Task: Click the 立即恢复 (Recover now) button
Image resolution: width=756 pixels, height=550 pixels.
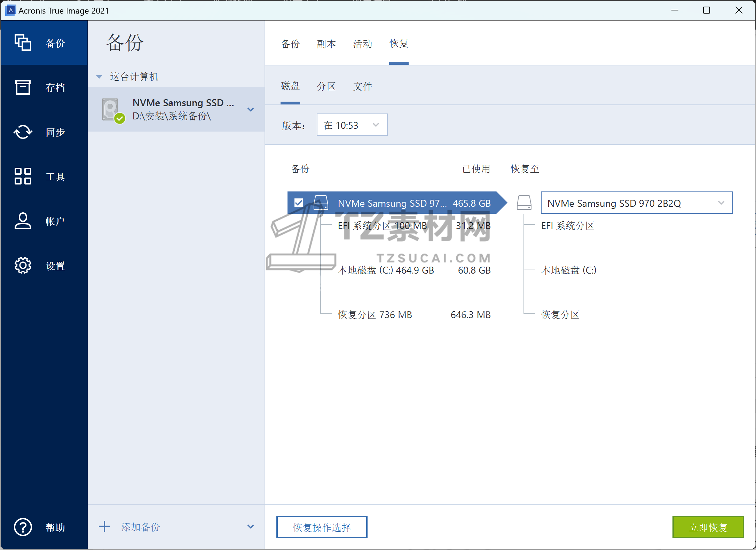Action: 708,527
